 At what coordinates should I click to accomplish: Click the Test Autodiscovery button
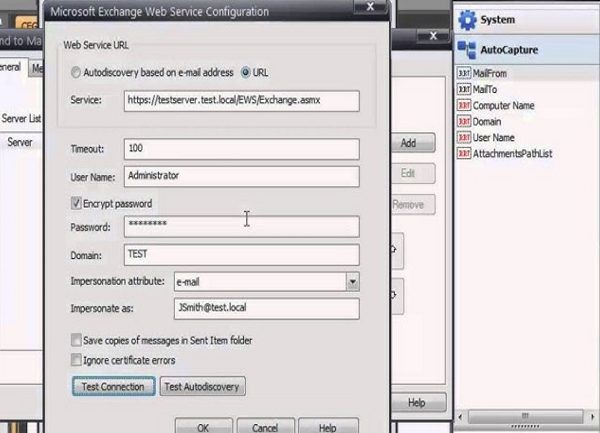[x=203, y=387]
